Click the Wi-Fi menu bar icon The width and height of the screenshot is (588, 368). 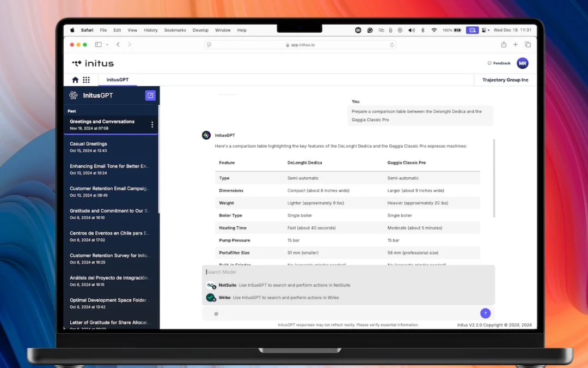tap(434, 30)
